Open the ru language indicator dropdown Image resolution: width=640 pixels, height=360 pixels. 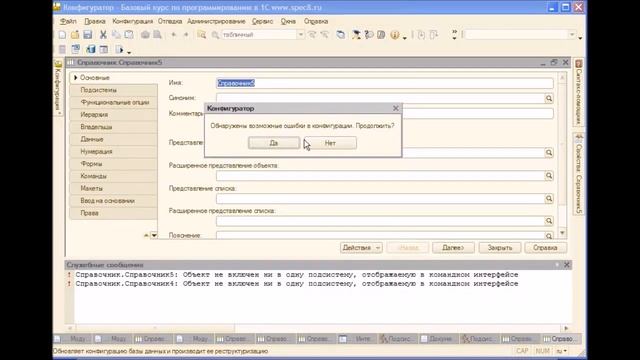(x=562, y=351)
